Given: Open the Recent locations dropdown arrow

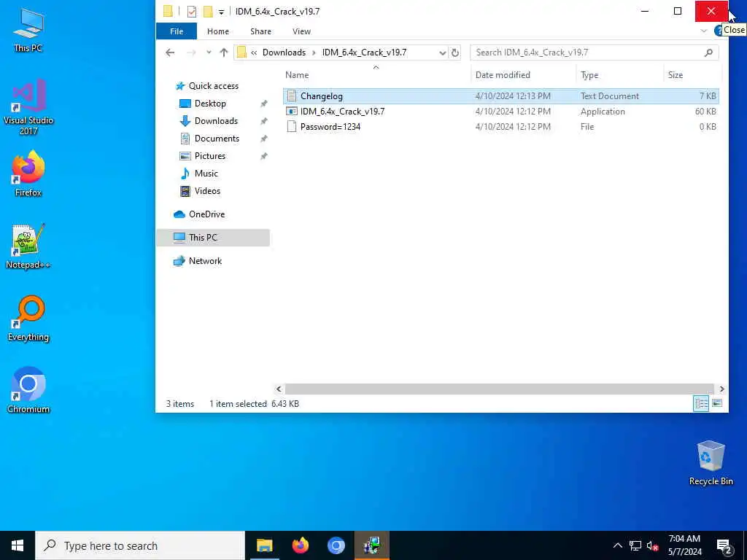Looking at the screenshot, I should (x=209, y=52).
